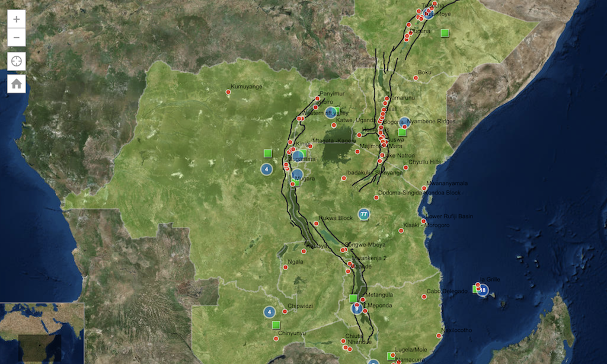Activate the geolocate crosshair tool
The height and width of the screenshot is (364, 607).
[15, 59]
